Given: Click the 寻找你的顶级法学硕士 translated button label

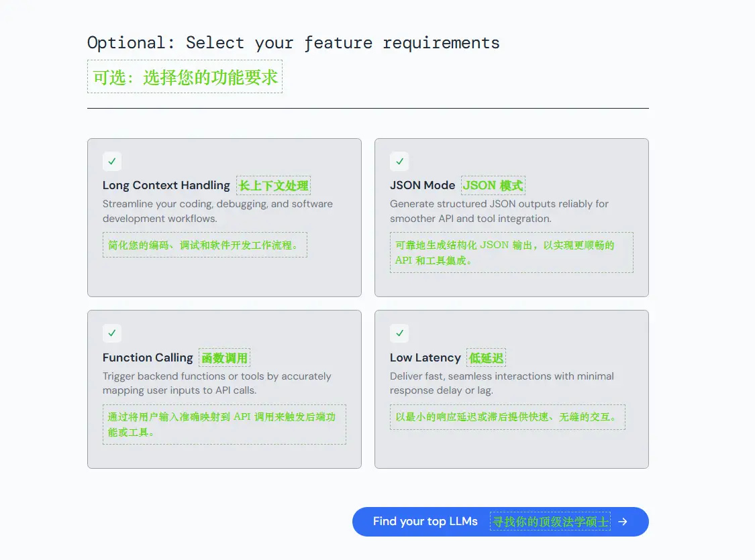Looking at the screenshot, I should click(x=550, y=522).
